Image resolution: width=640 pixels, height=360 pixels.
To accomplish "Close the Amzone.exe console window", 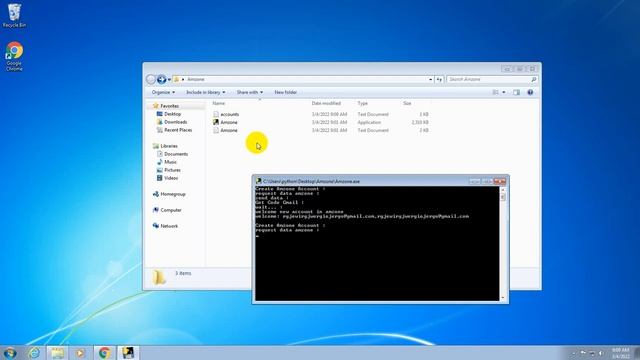I will [500, 181].
